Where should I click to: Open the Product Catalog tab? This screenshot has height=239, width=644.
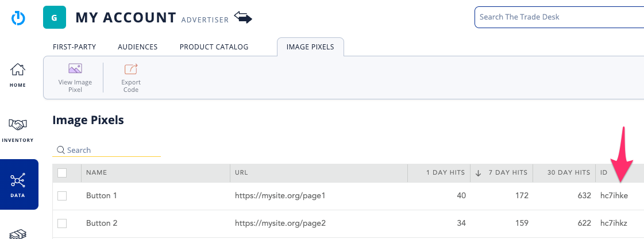[214, 47]
